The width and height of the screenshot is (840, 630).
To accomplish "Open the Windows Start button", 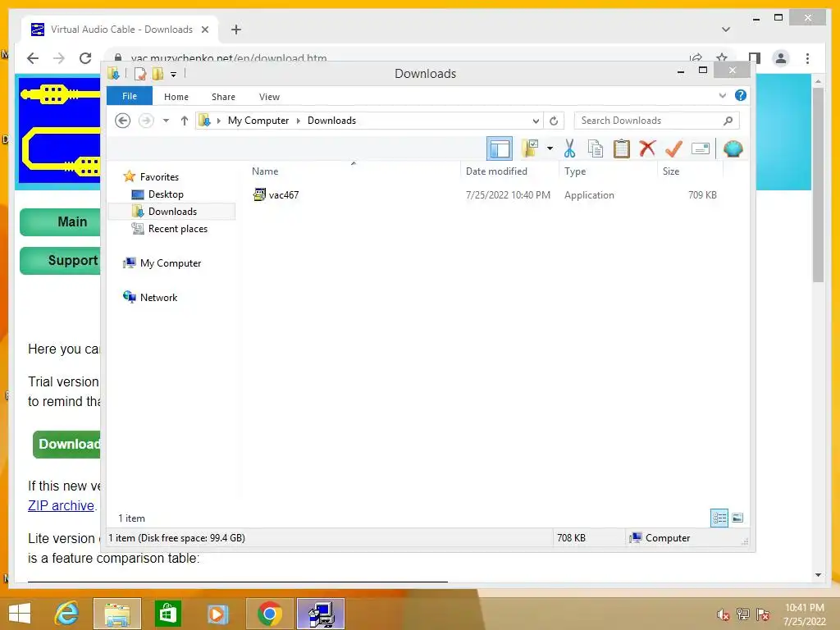I will point(20,614).
